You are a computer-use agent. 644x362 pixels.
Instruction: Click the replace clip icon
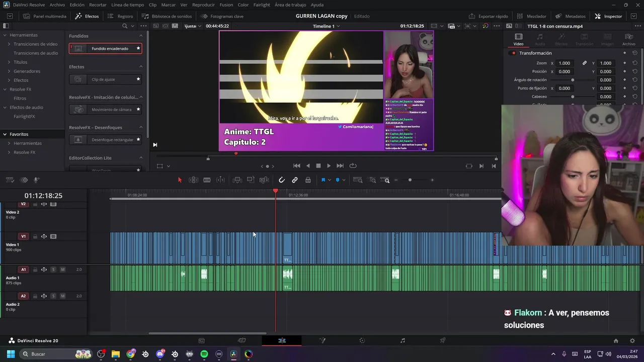(264, 180)
